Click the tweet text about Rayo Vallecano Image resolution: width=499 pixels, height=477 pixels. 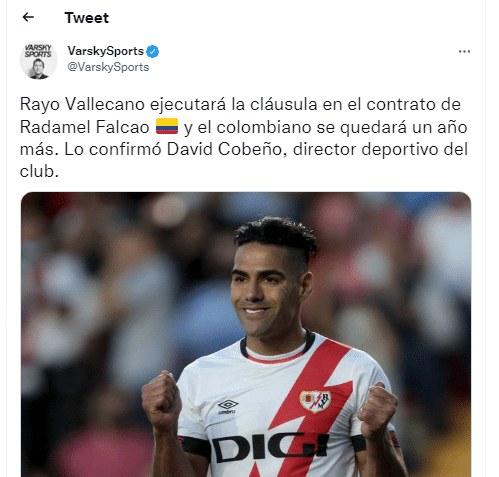click(244, 138)
